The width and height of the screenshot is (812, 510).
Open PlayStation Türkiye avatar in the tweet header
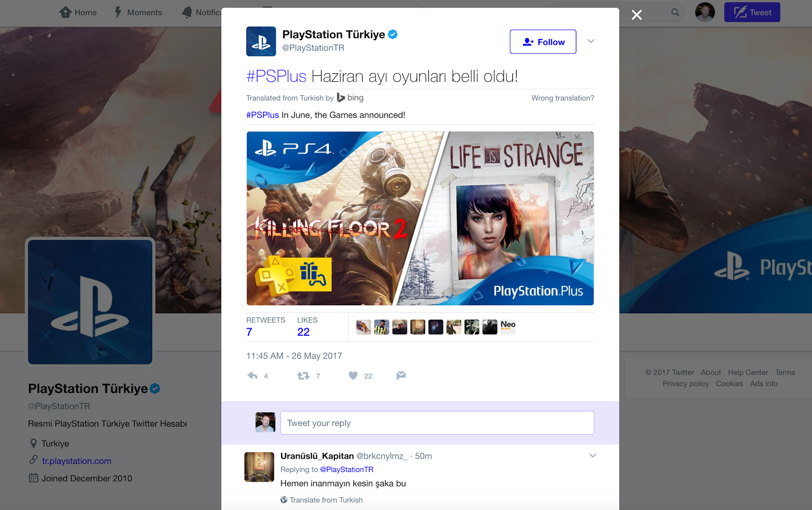tap(261, 41)
